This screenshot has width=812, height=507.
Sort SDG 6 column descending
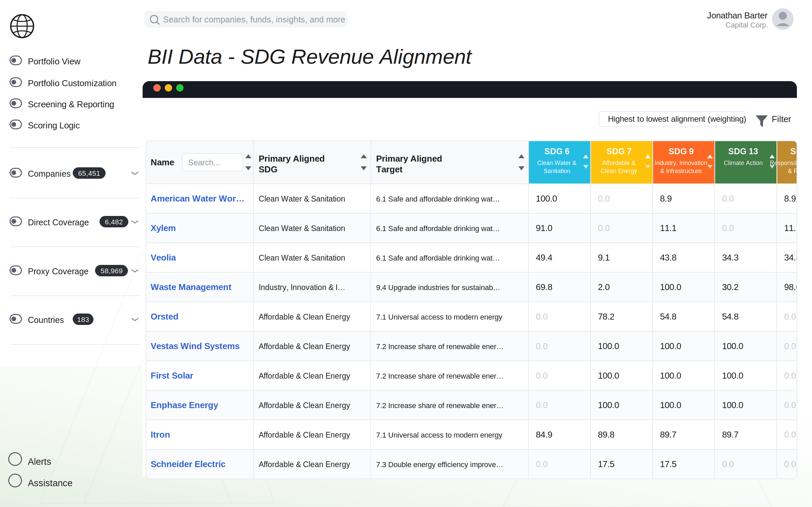click(586, 167)
